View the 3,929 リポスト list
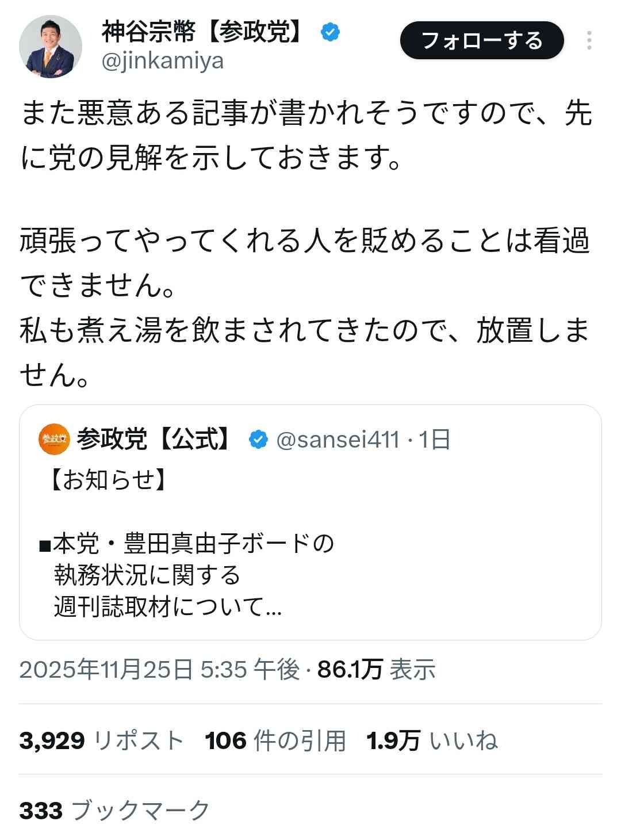Viewport: 621px width, 840px height. pos(101,740)
